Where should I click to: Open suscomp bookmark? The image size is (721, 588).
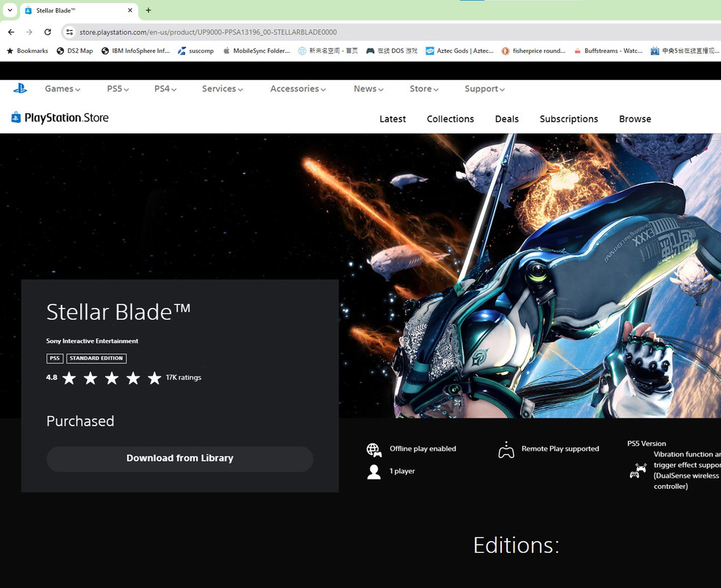click(196, 51)
